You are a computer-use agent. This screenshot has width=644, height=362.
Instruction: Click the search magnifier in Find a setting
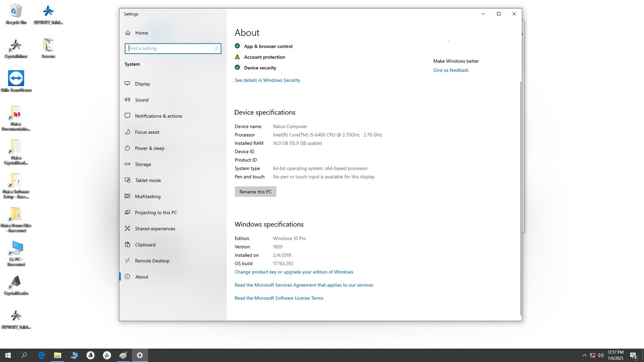tap(216, 48)
